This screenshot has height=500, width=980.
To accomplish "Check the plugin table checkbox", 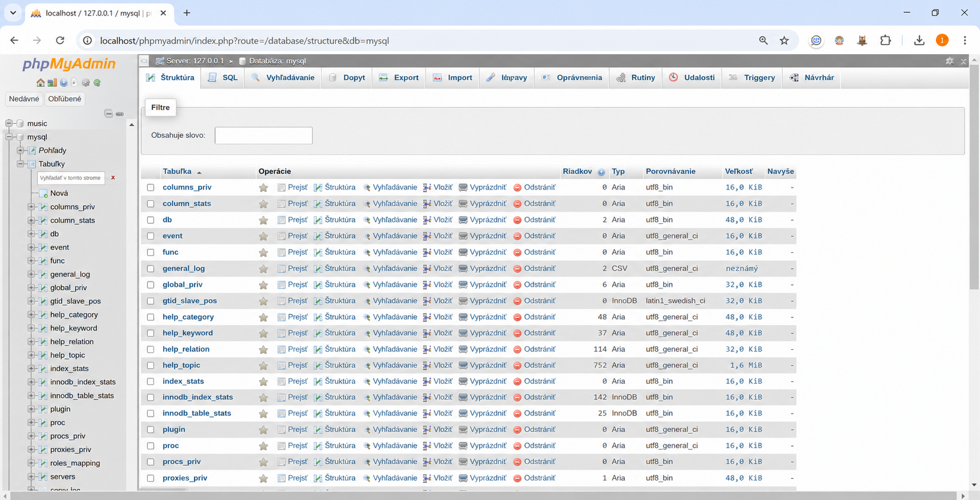I will (151, 430).
